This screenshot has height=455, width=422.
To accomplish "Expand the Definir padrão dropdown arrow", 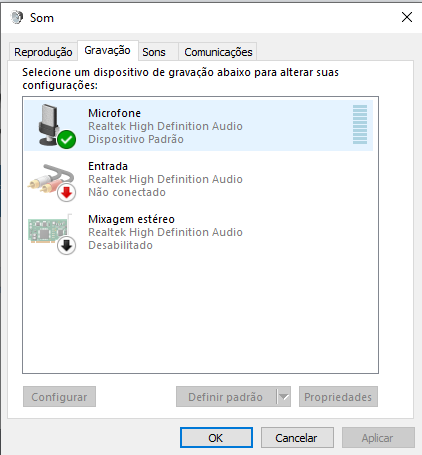I will [284, 397].
